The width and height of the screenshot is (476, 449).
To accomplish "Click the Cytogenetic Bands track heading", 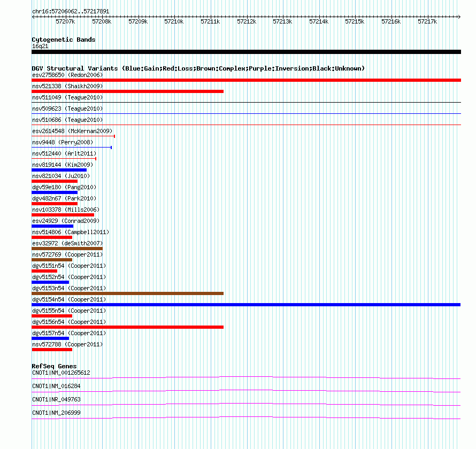I will pyautogui.click(x=64, y=40).
